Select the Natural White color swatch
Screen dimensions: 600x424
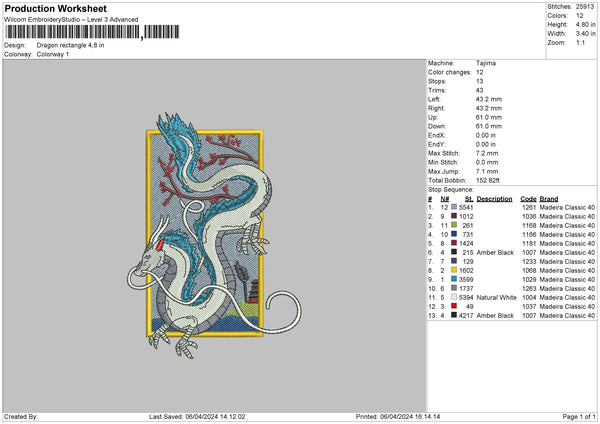[454, 297]
